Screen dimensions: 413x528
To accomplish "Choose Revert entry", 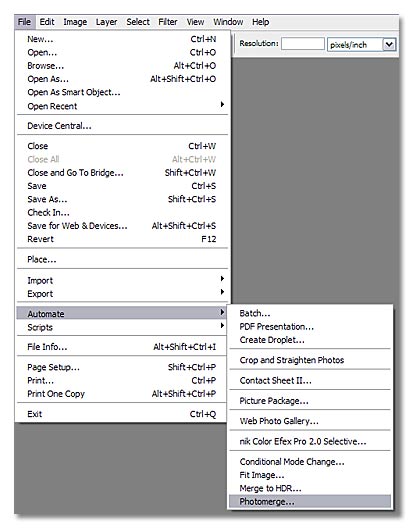I will tap(122, 239).
